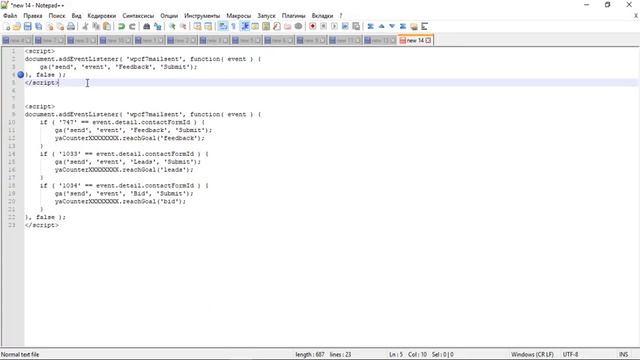
Task: Open a file using the folder icon
Action: (x=17, y=27)
